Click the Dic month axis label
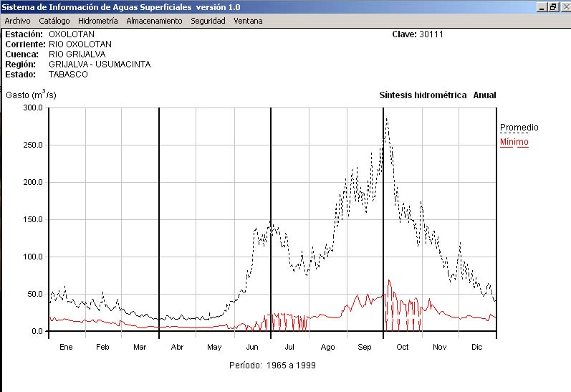This screenshot has height=392, width=571. click(x=476, y=347)
